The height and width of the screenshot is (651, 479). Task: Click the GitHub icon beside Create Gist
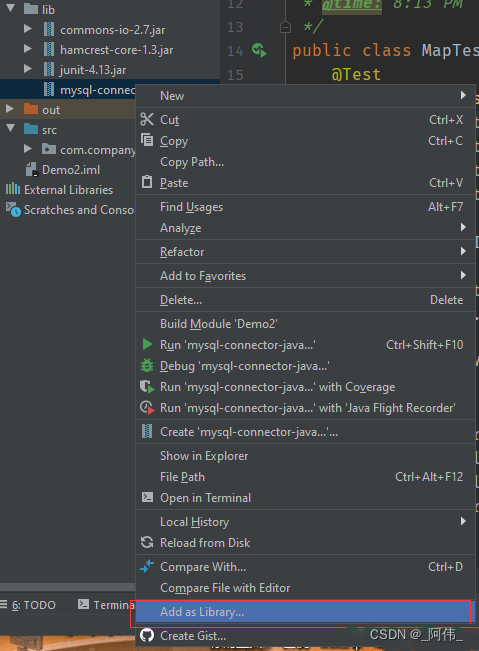147,635
